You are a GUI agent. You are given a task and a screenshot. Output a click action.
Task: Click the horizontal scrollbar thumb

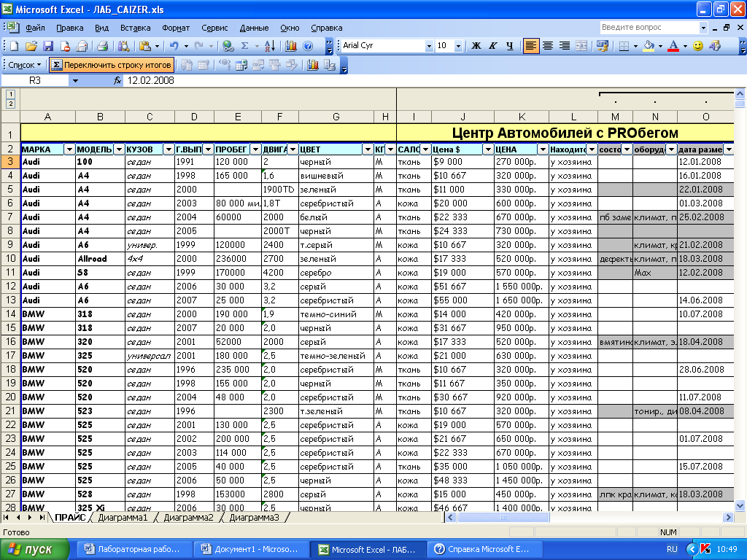pos(503,517)
